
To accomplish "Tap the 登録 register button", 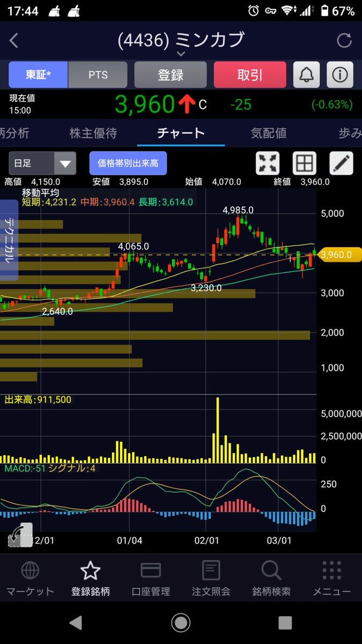I will pyautogui.click(x=171, y=75).
